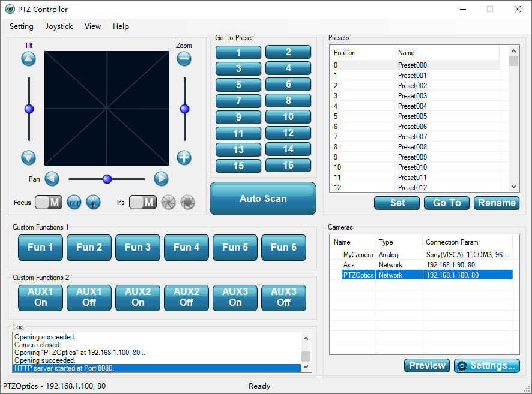Click the AUX3 Off button
The width and height of the screenshot is (532, 394).
[x=283, y=298]
